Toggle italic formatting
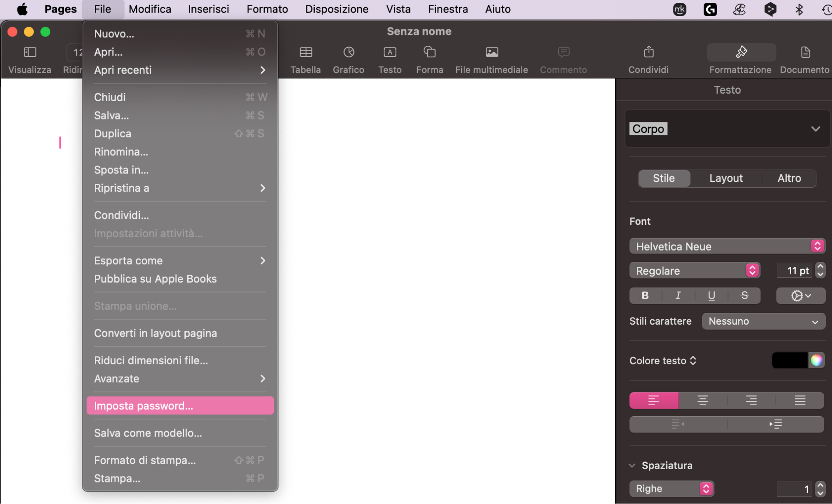 (678, 295)
